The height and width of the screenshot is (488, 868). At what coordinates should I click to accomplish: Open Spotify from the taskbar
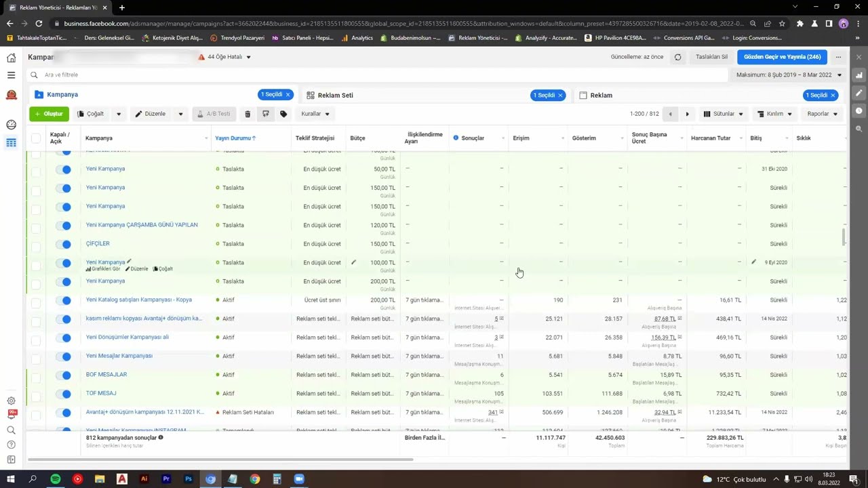pyautogui.click(x=55, y=479)
